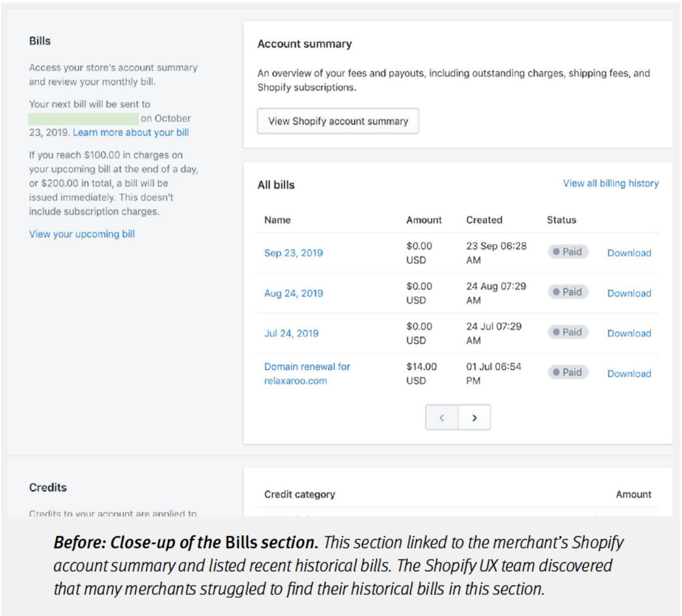The width and height of the screenshot is (682, 616).
Task: Open the Aug 24, 2019 bill
Action: 294,293
